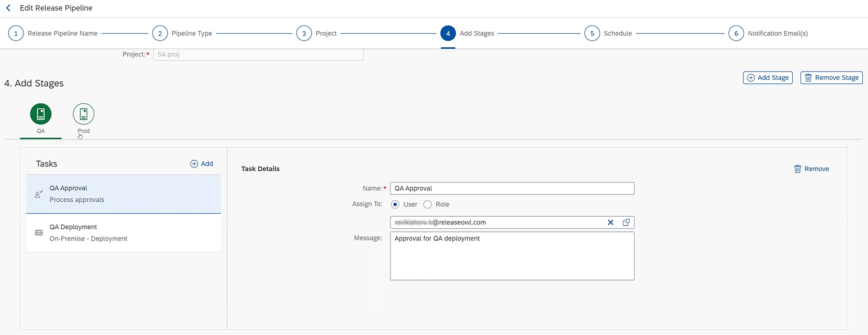Click into the Message text area
Viewport: 868px width, 335px height.
512,256
